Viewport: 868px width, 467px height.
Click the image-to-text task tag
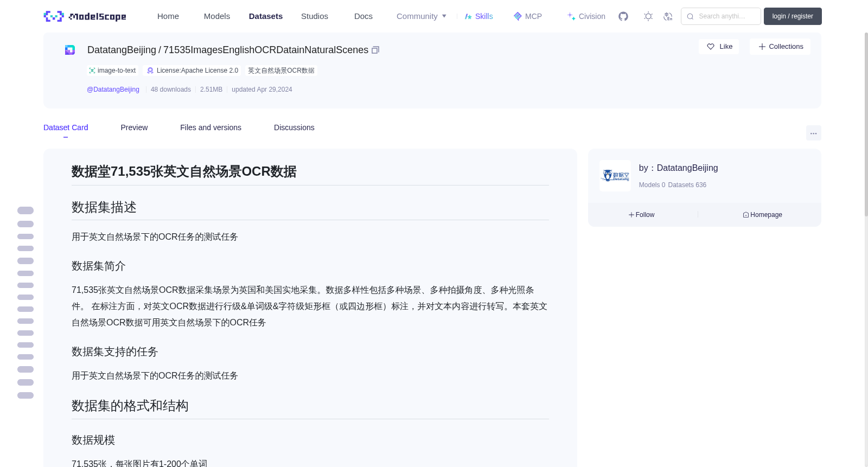tap(112, 71)
